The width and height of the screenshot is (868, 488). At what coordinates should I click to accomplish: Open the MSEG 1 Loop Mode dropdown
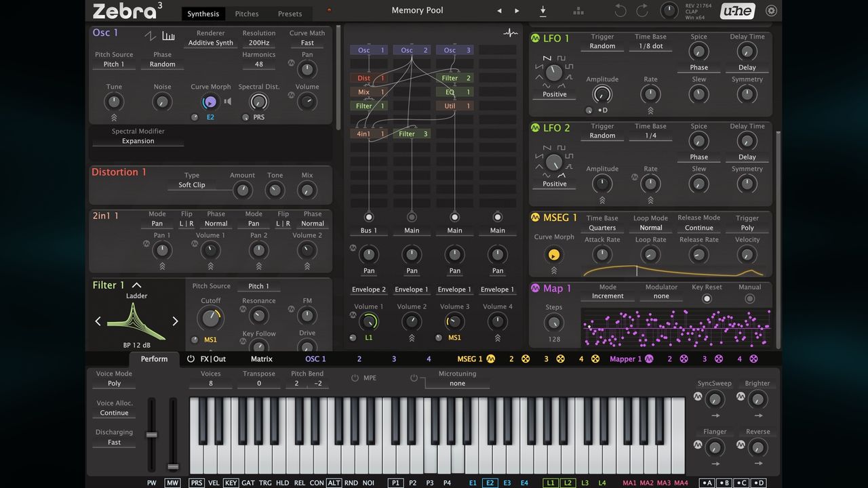(x=650, y=228)
